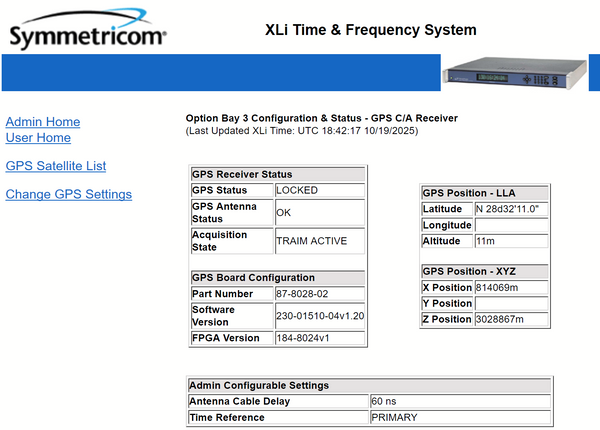The image size is (600, 430).
Task: Select the Time Reference PRIMARY value
Action: tap(459, 417)
